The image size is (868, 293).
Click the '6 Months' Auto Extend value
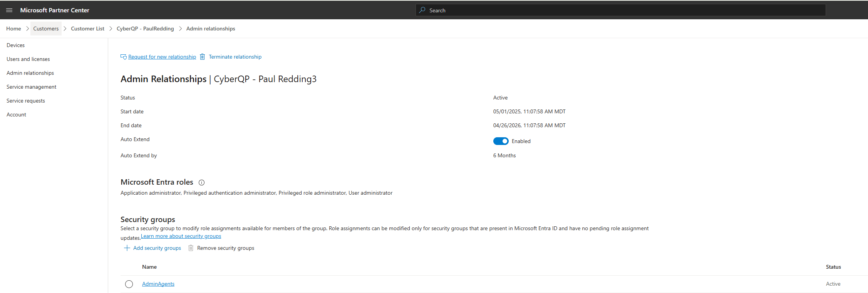pyautogui.click(x=504, y=155)
